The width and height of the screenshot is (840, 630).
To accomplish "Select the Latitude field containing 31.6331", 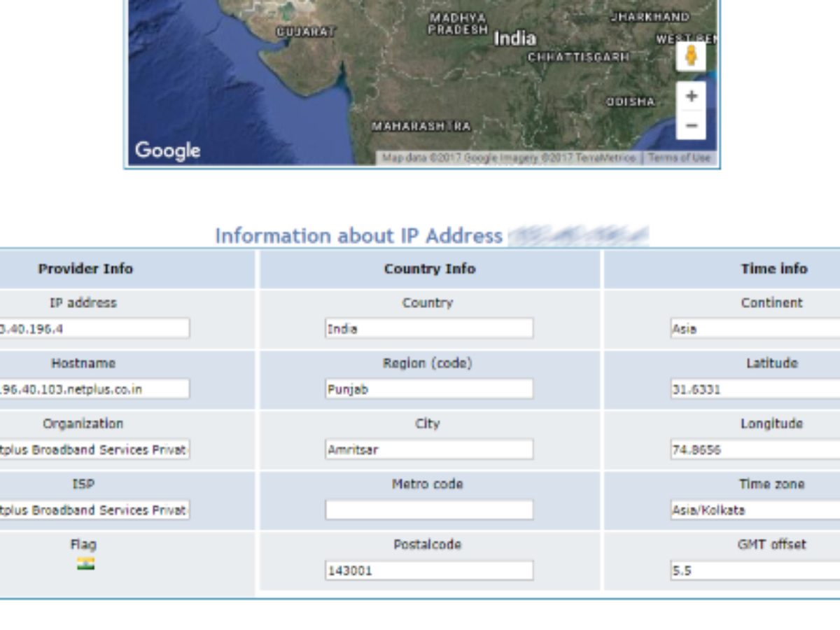I will coord(755,389).
